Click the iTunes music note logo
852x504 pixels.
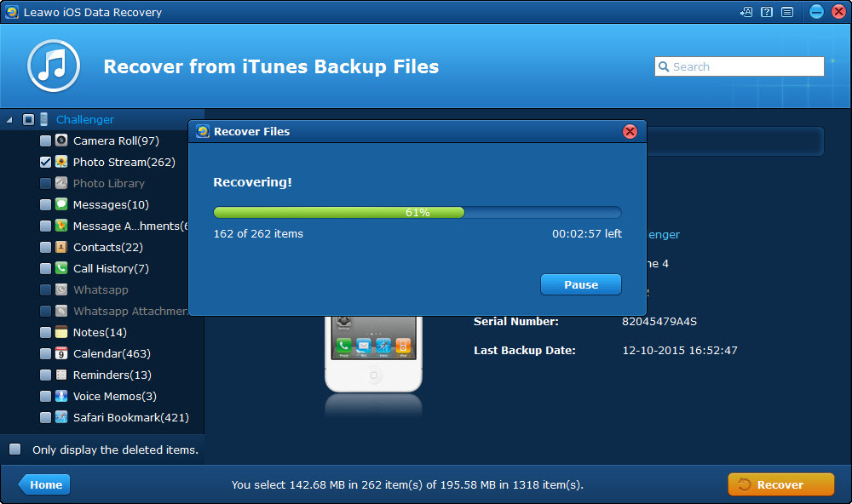coord(54,66)
